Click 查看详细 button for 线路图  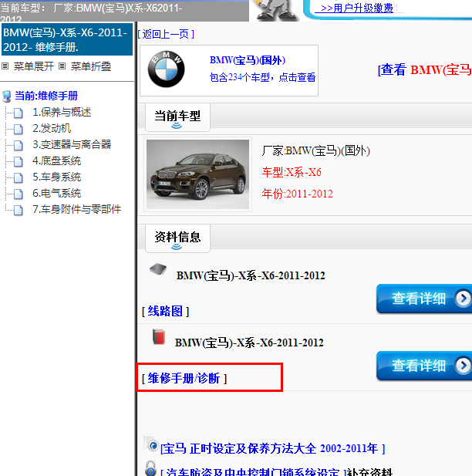pos(424,299)
